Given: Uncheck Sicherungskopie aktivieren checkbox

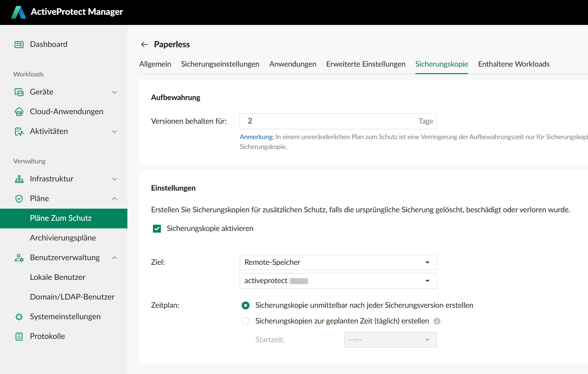Looking at the screenshot, I should (157, 229).
